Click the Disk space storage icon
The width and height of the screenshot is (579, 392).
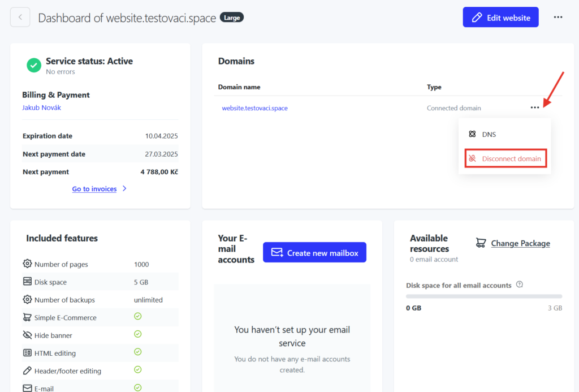click(x=27, y=282)
